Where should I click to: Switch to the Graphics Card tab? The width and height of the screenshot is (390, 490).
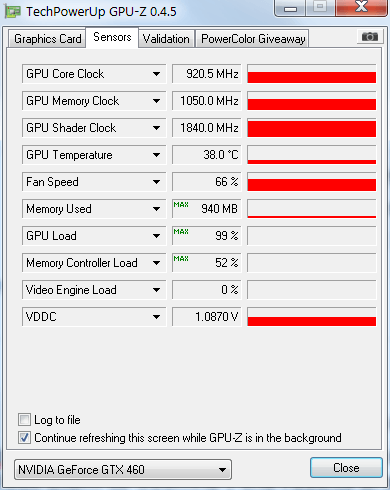pos(47,39)
